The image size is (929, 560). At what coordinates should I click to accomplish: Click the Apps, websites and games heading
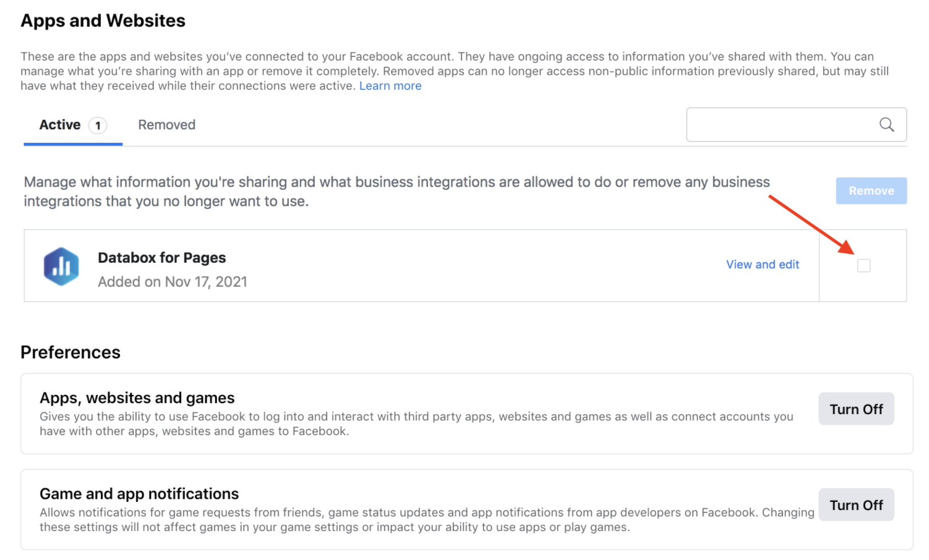(137, 397)
